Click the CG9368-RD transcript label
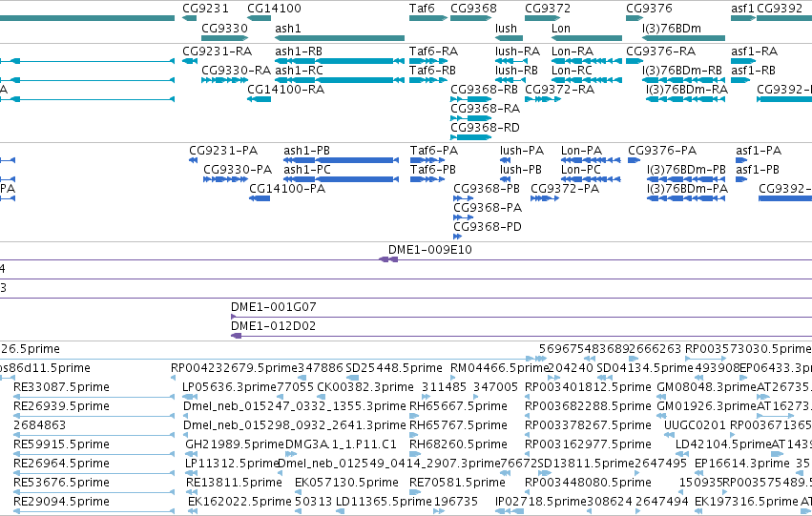This screenshot has width=812, height=516. [485, 128]
